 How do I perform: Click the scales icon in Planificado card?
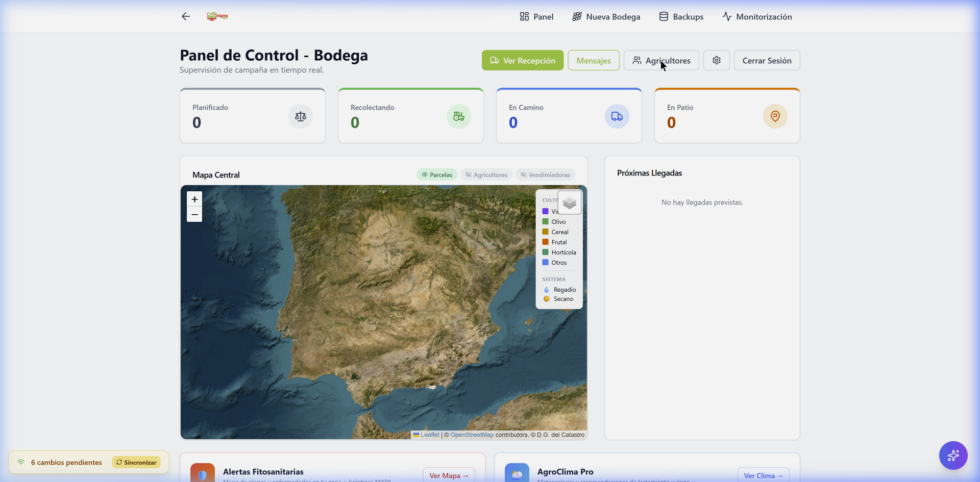click(x=301, y=116)
